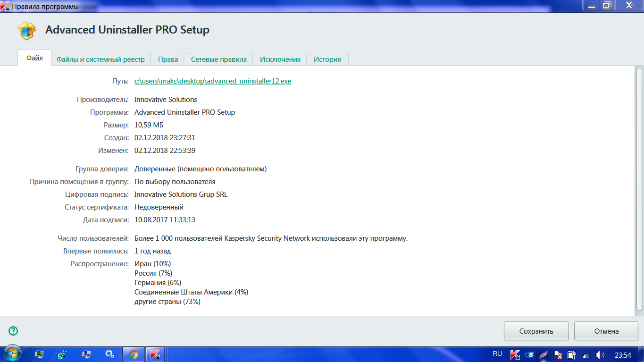Save the rules with Сохранить
The width and height of the screenshot is (644, 362).
(x=536, y=331)
